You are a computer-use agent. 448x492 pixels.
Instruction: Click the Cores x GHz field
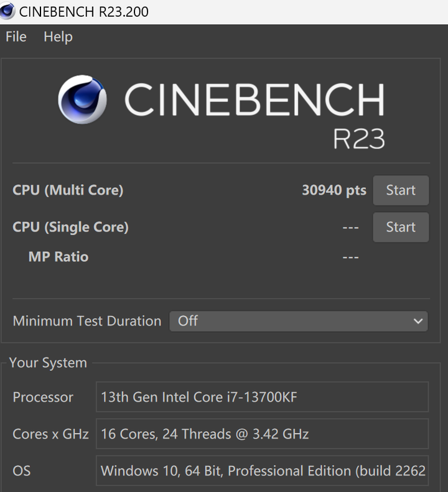click(262, 434)
